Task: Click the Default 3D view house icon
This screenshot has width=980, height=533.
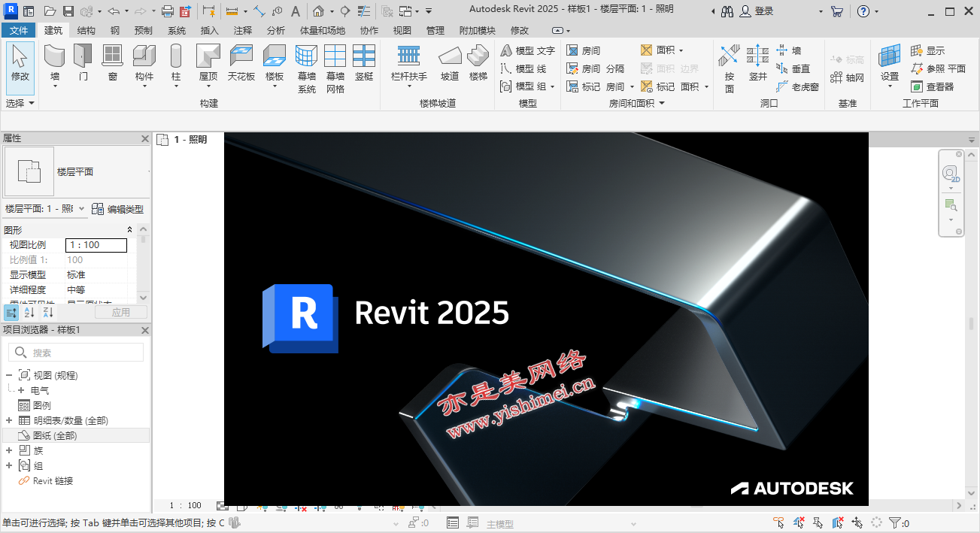Action: [x=318, y=11]
